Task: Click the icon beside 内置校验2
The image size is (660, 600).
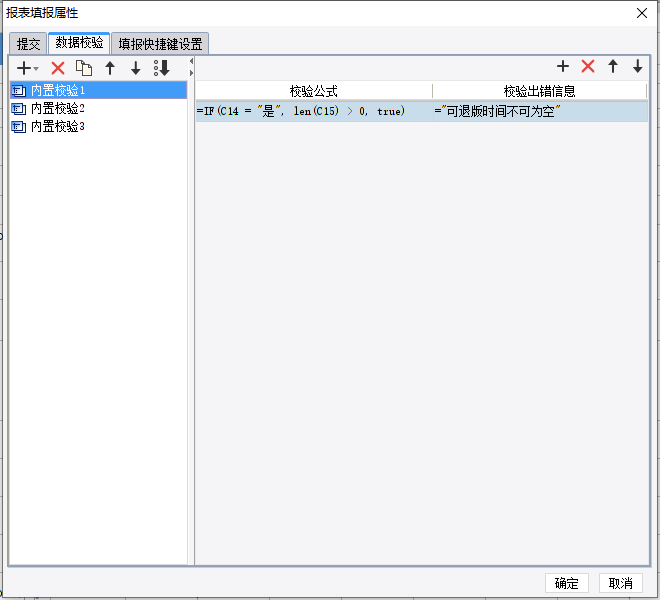Action: point(19,109)
